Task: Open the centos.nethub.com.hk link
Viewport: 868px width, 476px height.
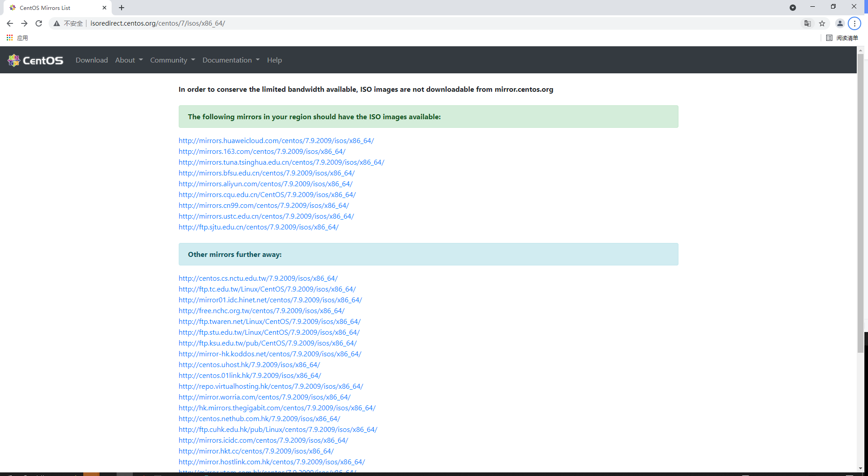Action: [x=259, y=419]
